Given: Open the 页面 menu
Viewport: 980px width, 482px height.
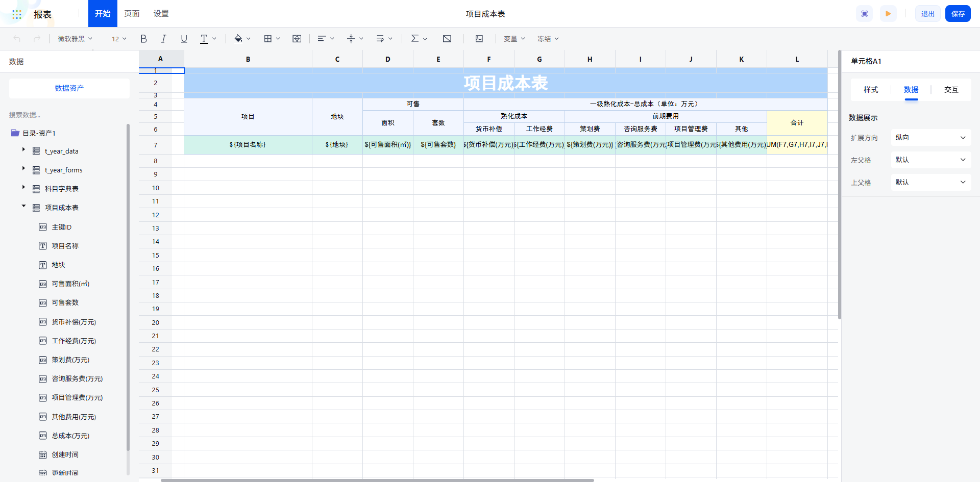Looking at the screenshot, I should pos(132,13).
